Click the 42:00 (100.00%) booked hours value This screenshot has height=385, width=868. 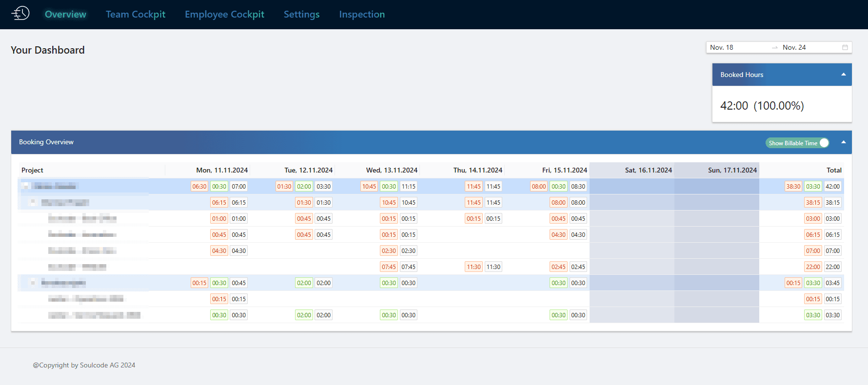[762, 106]
